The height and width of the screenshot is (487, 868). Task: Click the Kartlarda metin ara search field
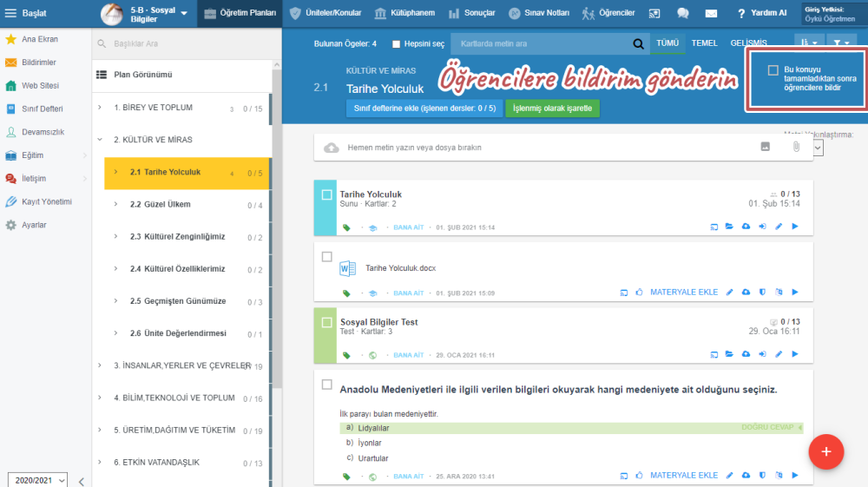tap(540, 43)
